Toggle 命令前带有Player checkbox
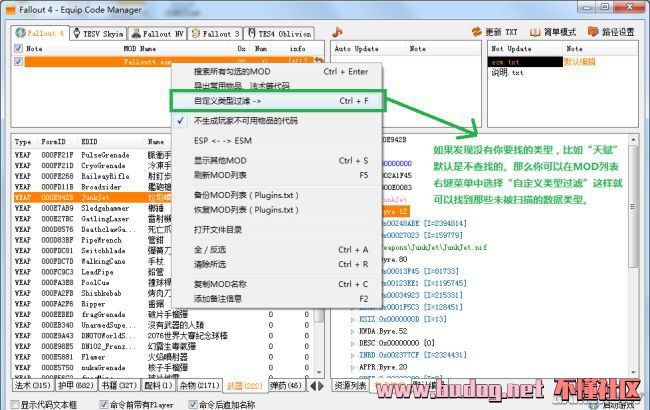This screenshot has height=410, width=650. coord(104,404)
